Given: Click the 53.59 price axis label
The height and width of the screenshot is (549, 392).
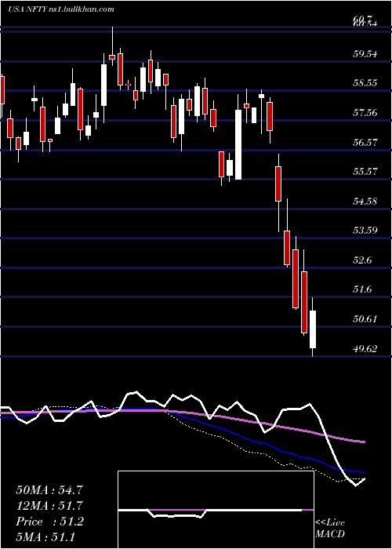Looking at the screenshot, I should click(365, 231).
